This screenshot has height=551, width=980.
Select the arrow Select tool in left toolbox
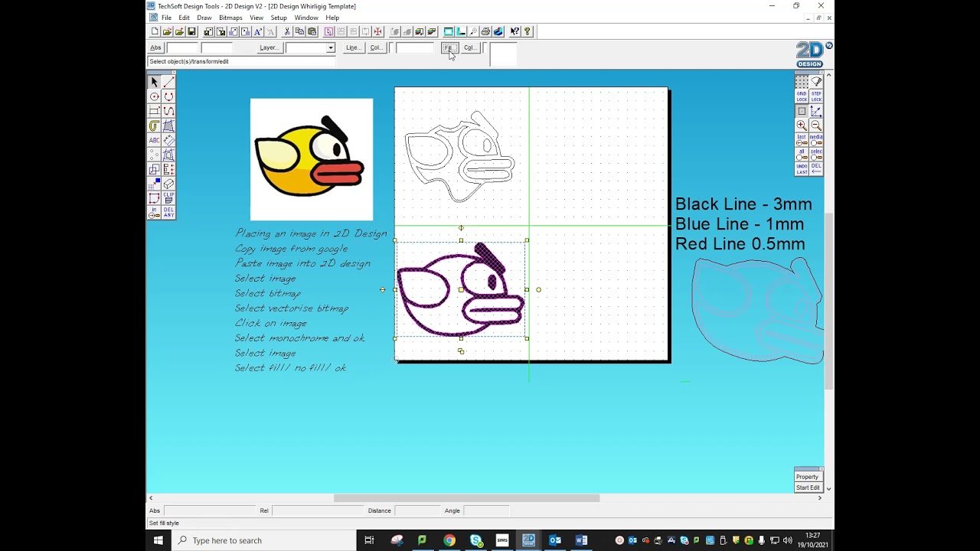click(154, 82)
